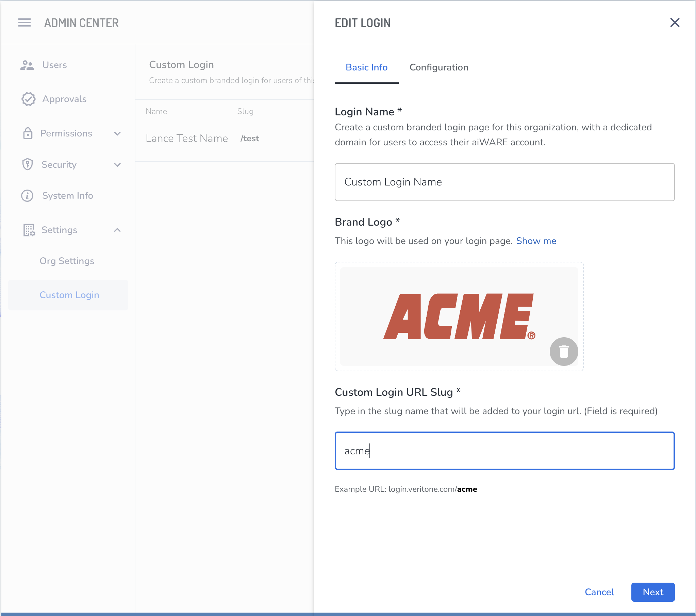The image size is (696, 616).
Task: Click Cancel to discard edits
Action: point(599,592)
